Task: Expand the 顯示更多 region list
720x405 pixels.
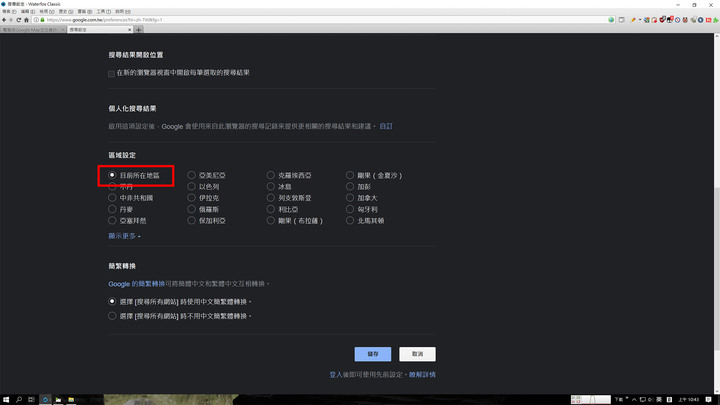Action: (124, 236)
